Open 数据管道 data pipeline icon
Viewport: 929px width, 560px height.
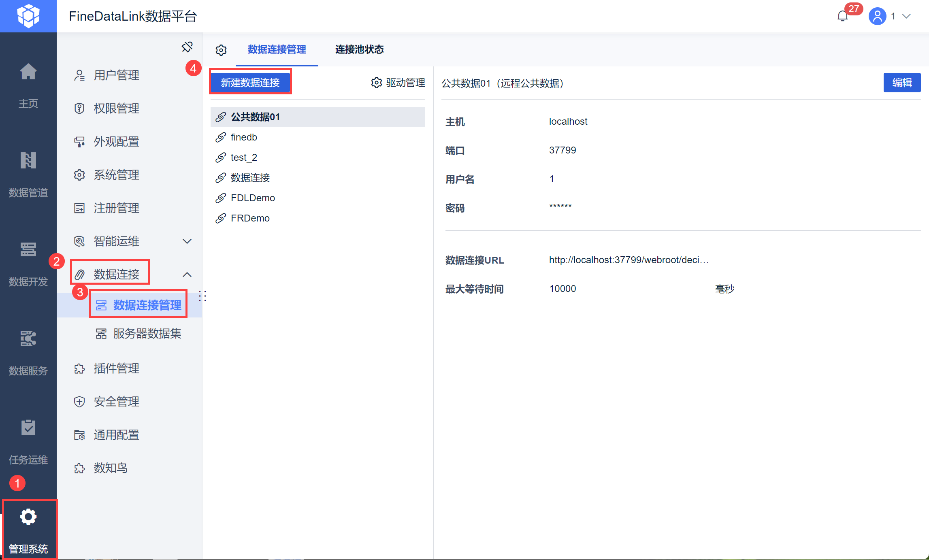click(28, 161)
